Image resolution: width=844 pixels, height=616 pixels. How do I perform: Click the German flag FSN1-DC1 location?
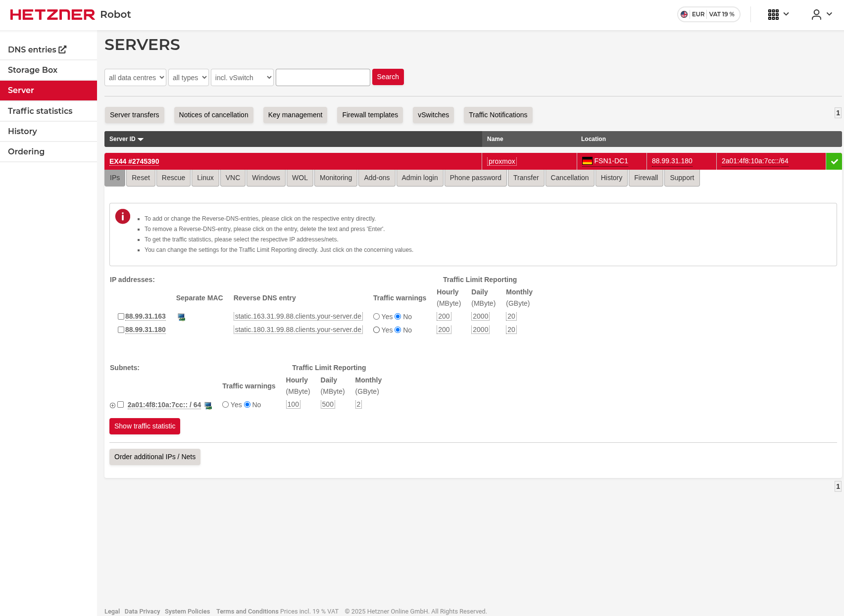605,161
